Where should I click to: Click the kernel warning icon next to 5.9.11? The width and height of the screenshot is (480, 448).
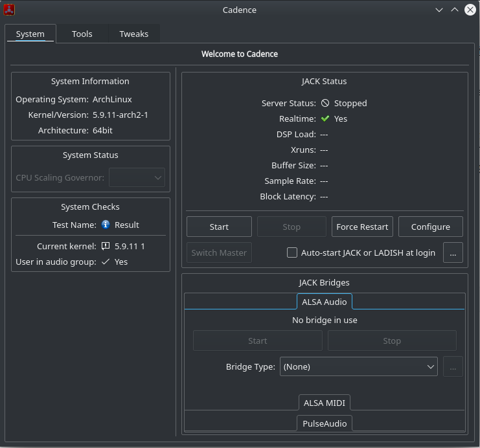coord(106,246)
